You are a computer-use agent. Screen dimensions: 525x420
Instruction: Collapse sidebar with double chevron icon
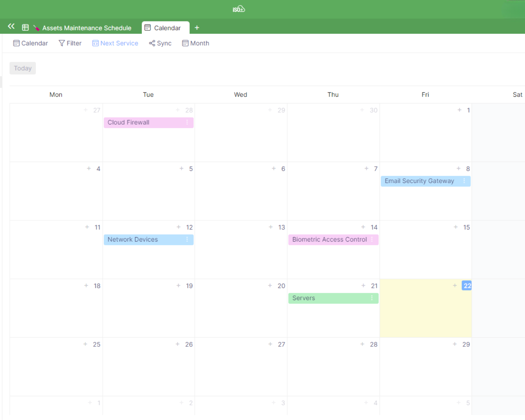coord(11,27)
